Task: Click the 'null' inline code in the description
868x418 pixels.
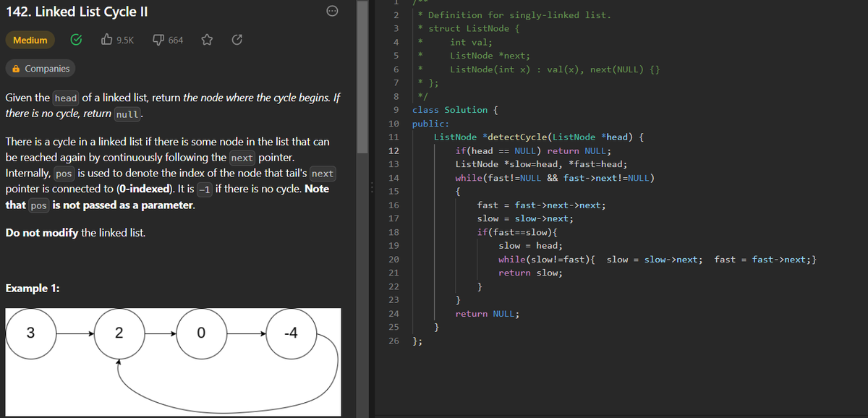Action: click(x=127, y=114)
